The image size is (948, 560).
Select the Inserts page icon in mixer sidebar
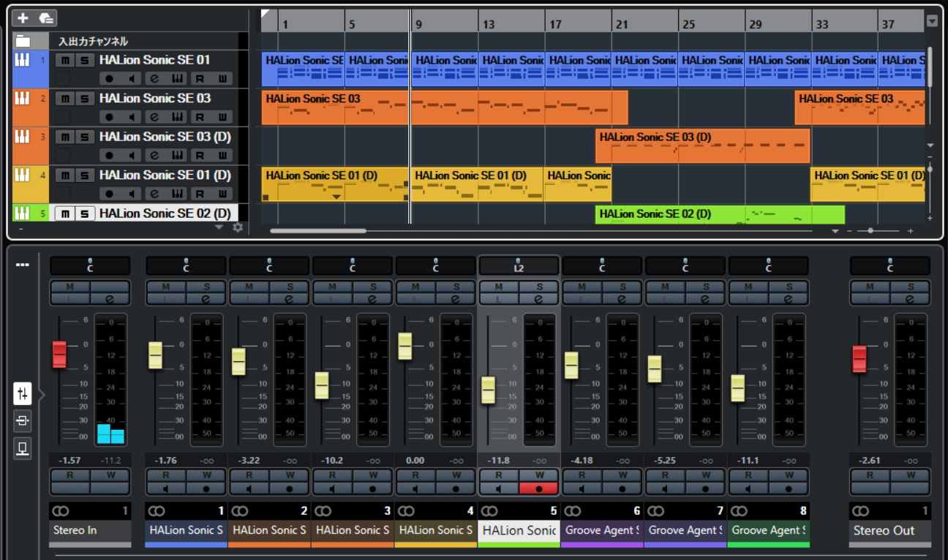[x=23, y=421]
